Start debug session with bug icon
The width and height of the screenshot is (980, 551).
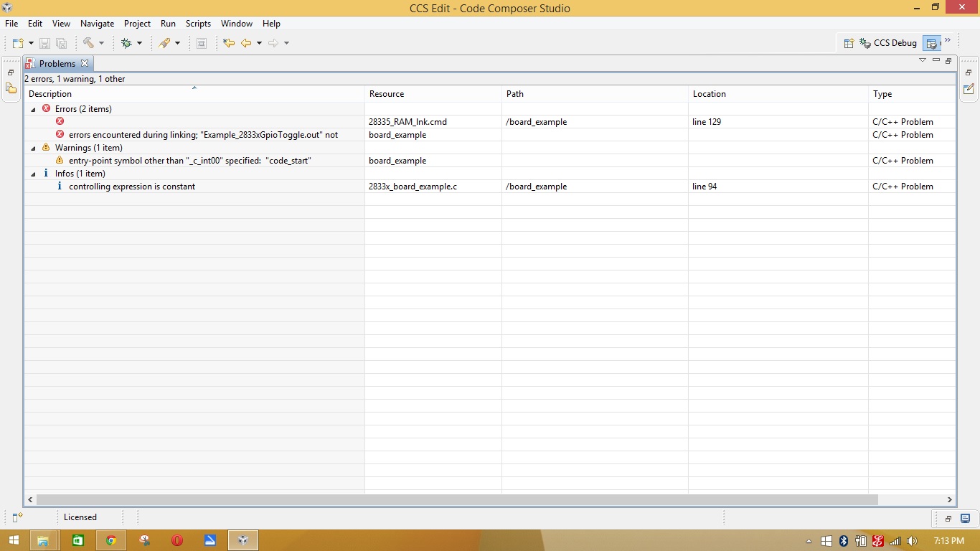point(126,43)
